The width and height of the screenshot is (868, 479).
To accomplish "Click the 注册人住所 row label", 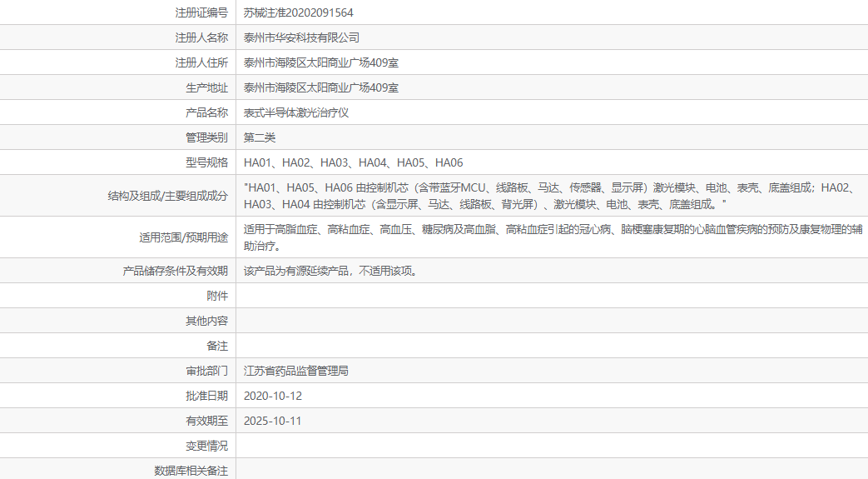I will pyautogui.click(x=201, y=62).
